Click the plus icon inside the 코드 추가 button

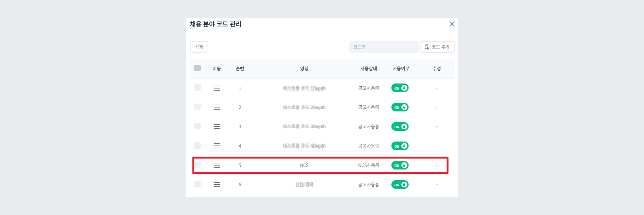pos(426,47)
